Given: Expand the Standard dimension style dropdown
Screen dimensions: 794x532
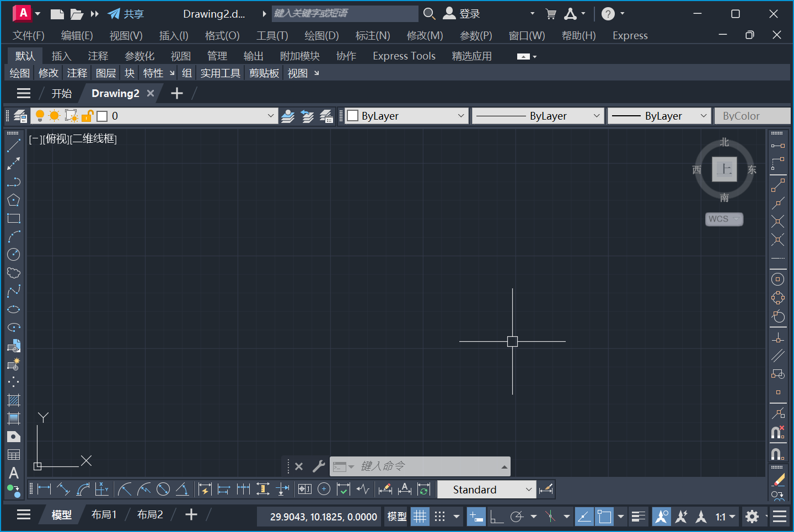Looking at the screenshot, I should (x=528, y=490).
